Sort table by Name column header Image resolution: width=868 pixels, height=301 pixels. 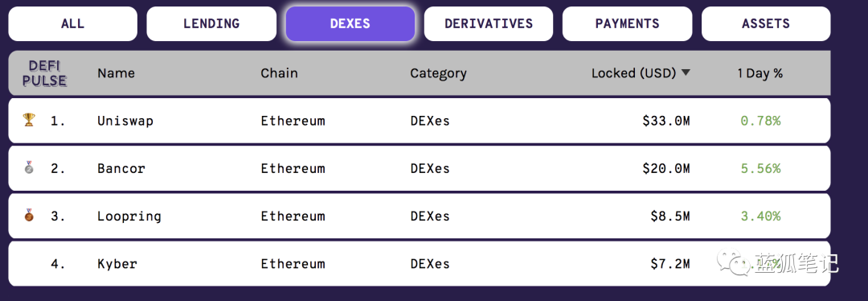tap(116, 73)
